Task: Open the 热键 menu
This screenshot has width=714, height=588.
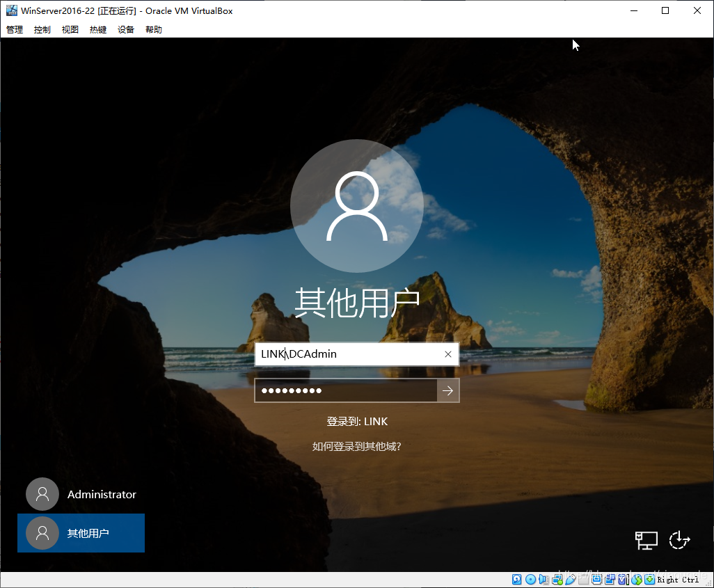Action: [x=98, y=30]
